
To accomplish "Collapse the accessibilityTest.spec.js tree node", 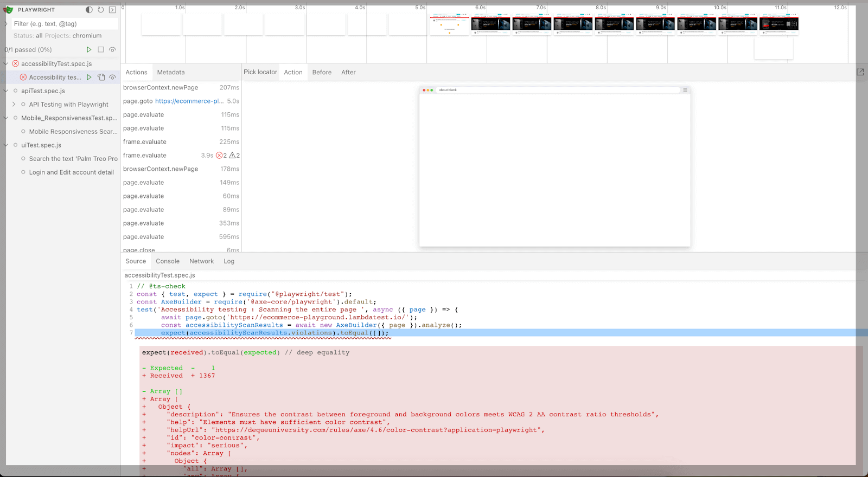I will (x=6, y=63).
